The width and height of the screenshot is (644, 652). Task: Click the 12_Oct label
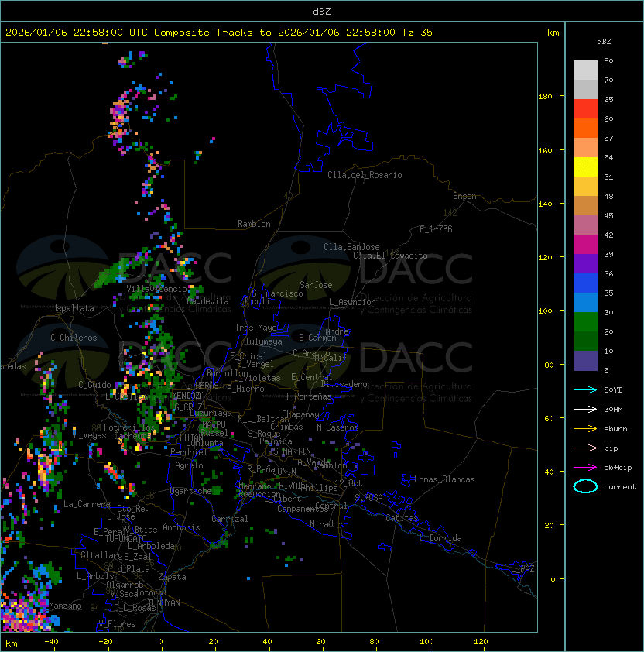348,483
